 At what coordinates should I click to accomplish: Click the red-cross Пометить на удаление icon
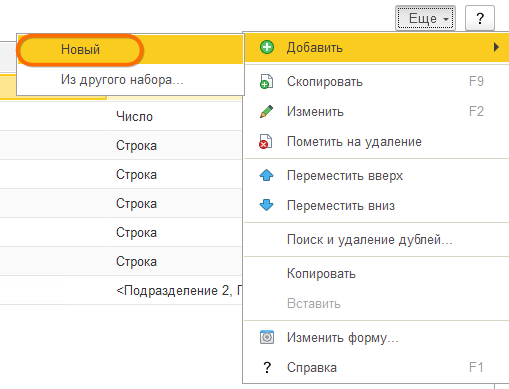click(x=266, y=142)
